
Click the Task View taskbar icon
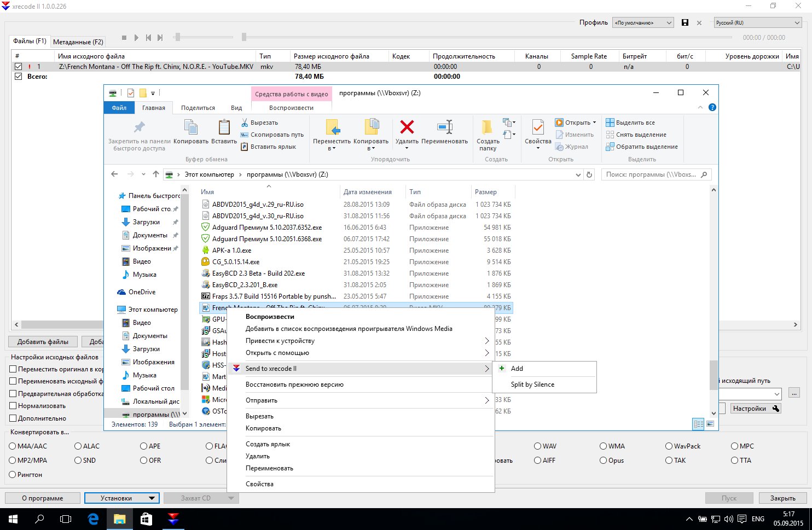coord(66,519)
